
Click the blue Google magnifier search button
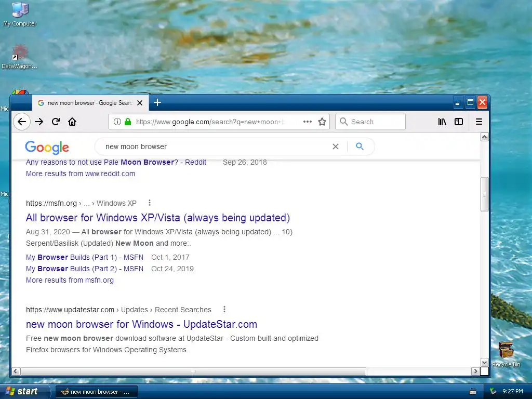tap(360, 146)
